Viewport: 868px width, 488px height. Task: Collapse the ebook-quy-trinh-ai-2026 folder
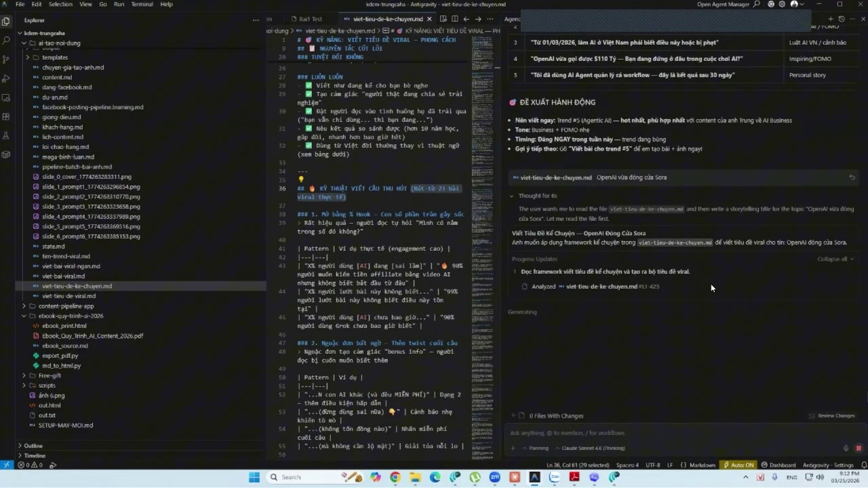pyautogui.click(x=24, y=316)
